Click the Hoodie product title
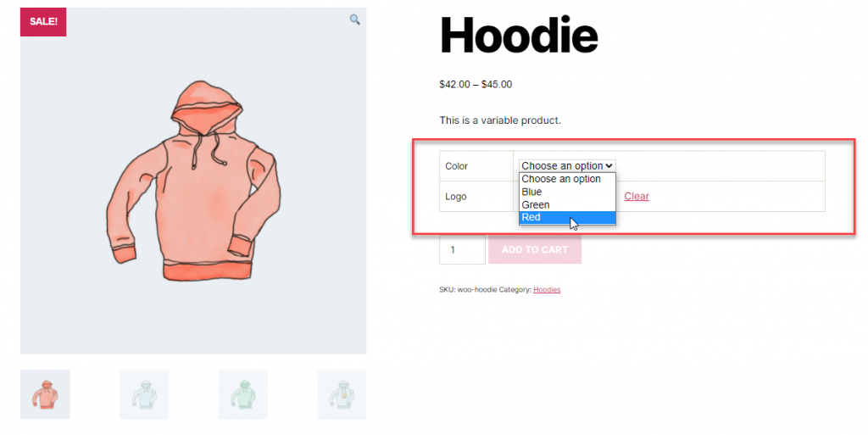Image resolution: width=868 pixels, height=435 pixels. [519, 36]
